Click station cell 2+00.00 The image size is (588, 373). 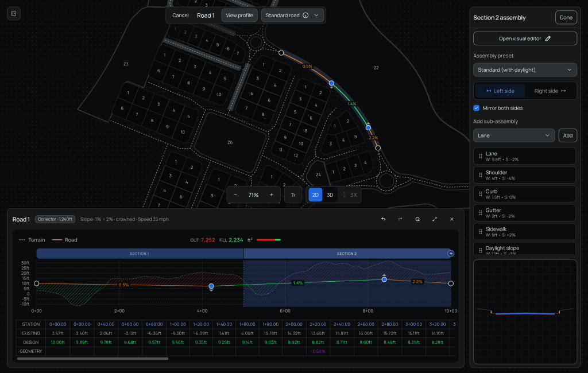pyautogui.click(x=294, y=324)
